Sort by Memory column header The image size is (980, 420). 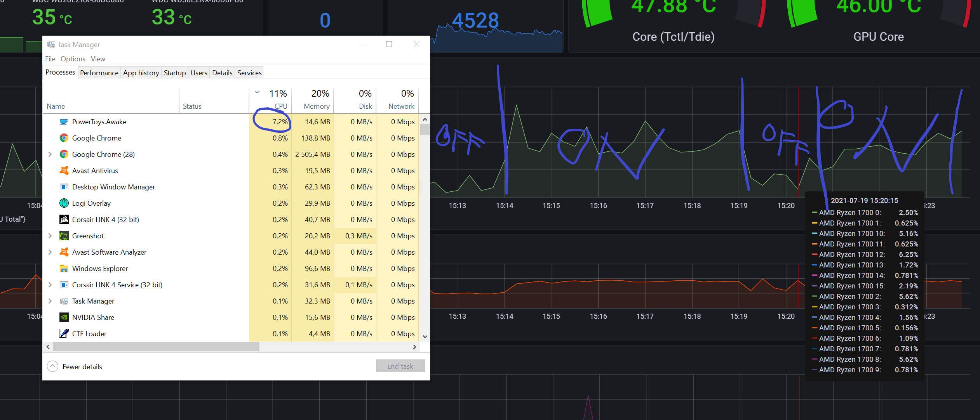pyautogui.click(x=313, y=100)
